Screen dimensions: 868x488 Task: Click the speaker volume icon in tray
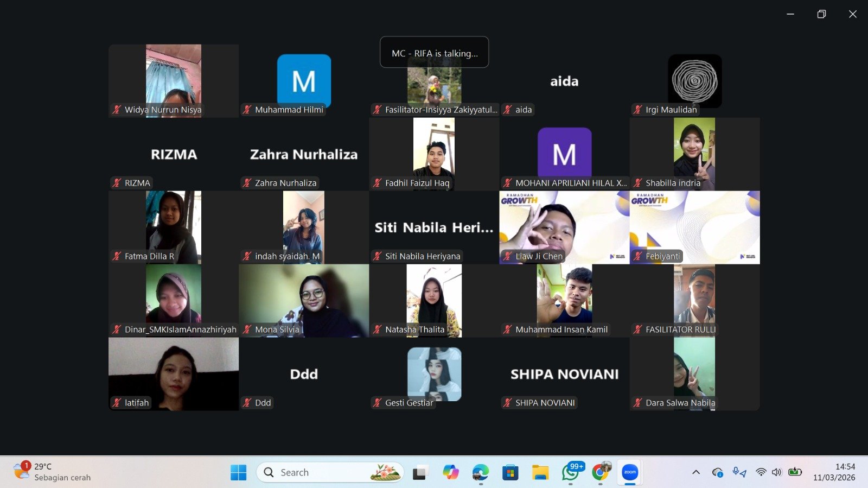(x=777, y=472)
